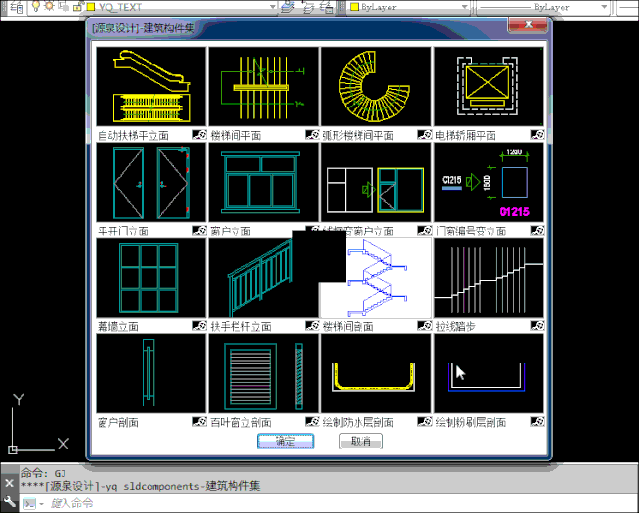Click the small icon beside 绘制防水层剖面

[x=425, y=421]
